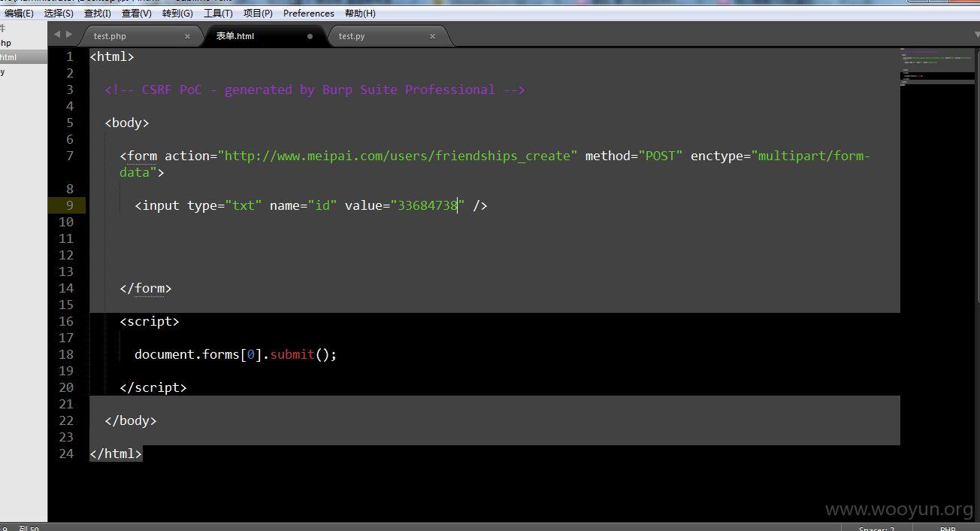Open the 选择(S) menu
Image resolution: width=980 pixels, height=531 pixels.
click(x=59, y=14)
